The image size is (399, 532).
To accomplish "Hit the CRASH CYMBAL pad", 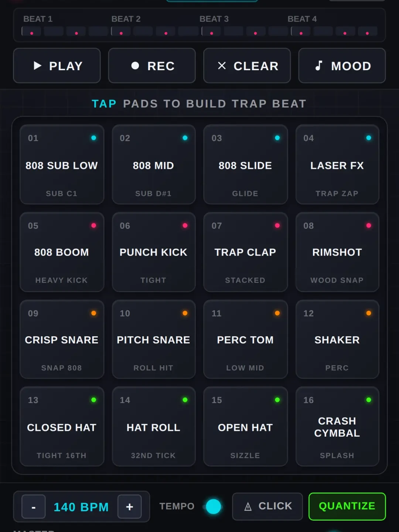I will 337,426.
